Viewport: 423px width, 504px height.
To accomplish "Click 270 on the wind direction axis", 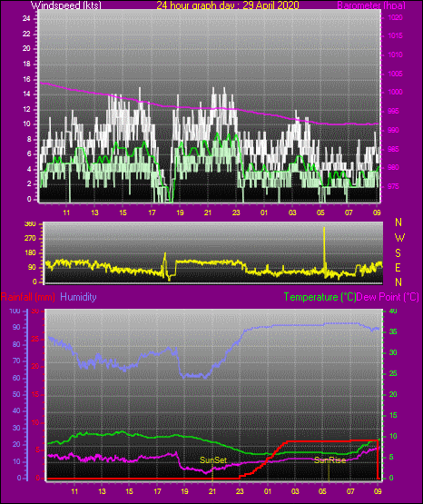I will click(x=30, y=239).
